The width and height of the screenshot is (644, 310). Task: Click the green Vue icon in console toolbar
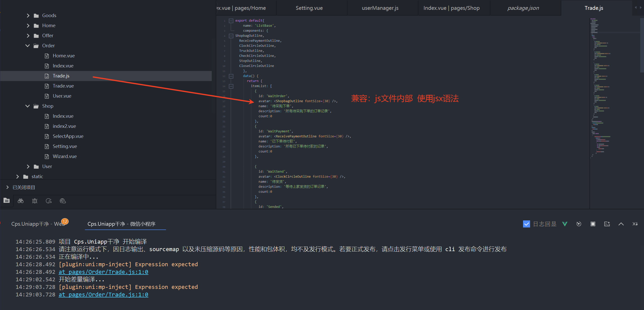pyautogui.click(x=565, y=224)
